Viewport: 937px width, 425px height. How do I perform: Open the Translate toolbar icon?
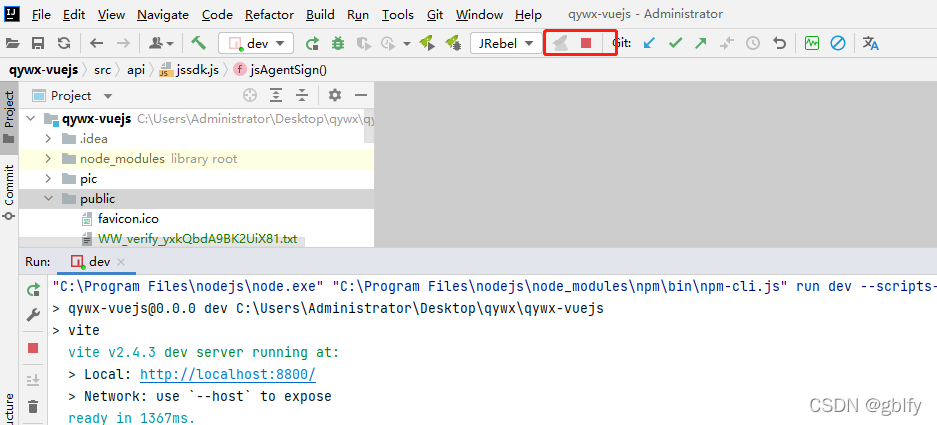pyautogui.click(x=871, y=43)
